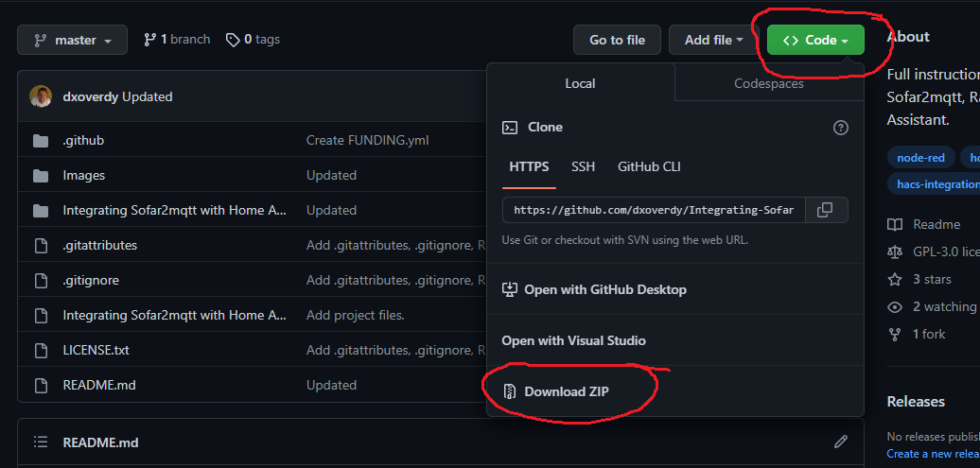Image resolution: width=980 pixels, height=468 pixels.
Task: Open the LICENSE.txt file
Action: coord(96,351)
